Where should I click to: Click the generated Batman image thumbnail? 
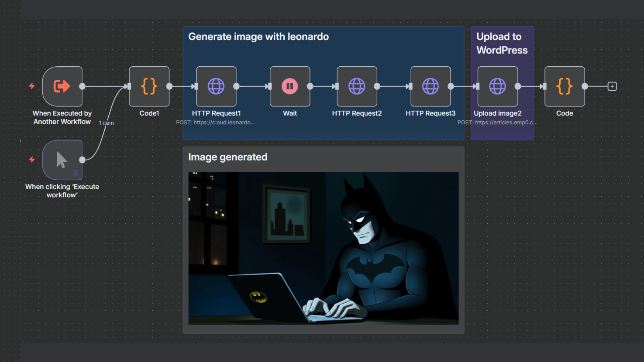click(323, 248)
